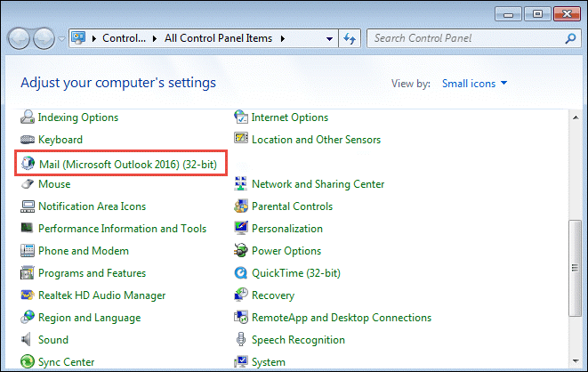
Task: Open the recent pages arrow near navigation buttons
Action: coord(62,38)
